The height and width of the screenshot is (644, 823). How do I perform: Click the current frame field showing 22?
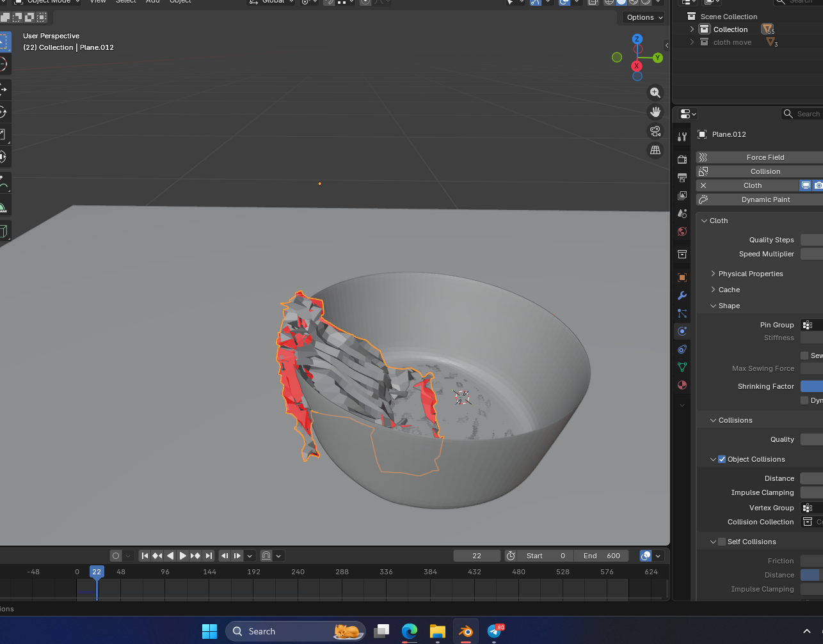tap(477, 556)
